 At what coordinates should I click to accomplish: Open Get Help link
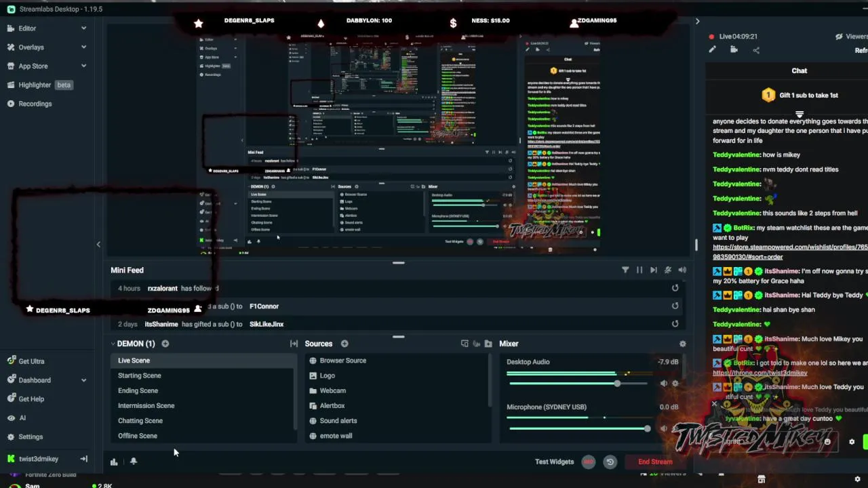pyautogui.click(x=31, y=399)
